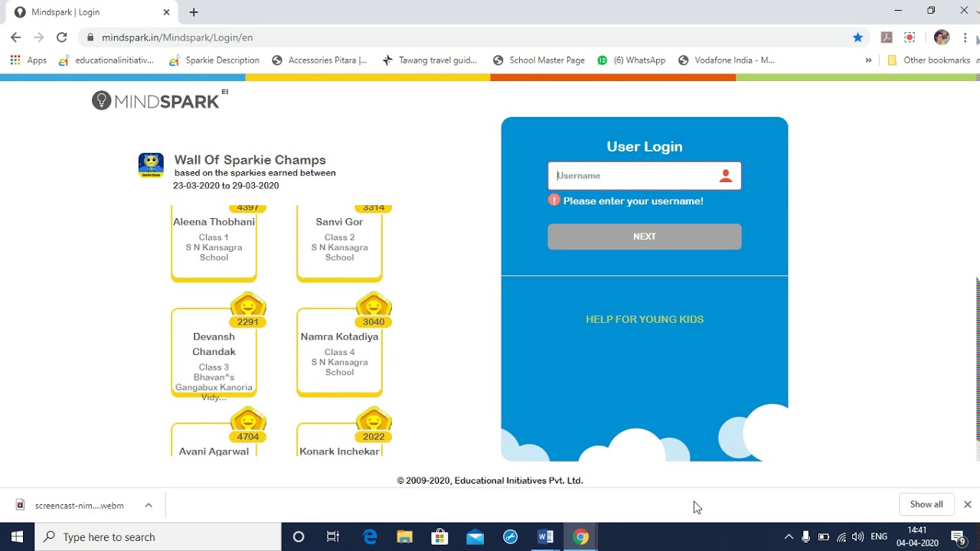This screenshot has height=551, width=980.
Task: Click the Chrome taskbar icon
Action: (580, 536)
